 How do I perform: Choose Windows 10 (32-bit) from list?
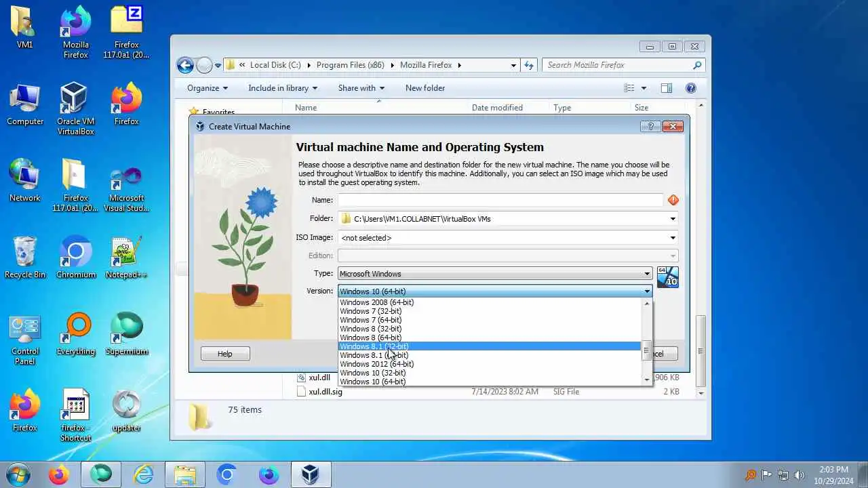[489, 373]
